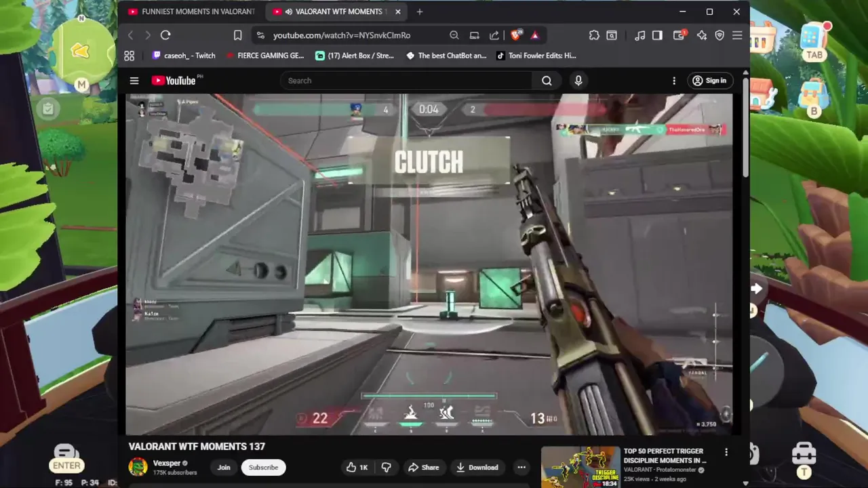Open the game's B backpack icon
Screen dimensions: 868x488
[x=813, y=99]
